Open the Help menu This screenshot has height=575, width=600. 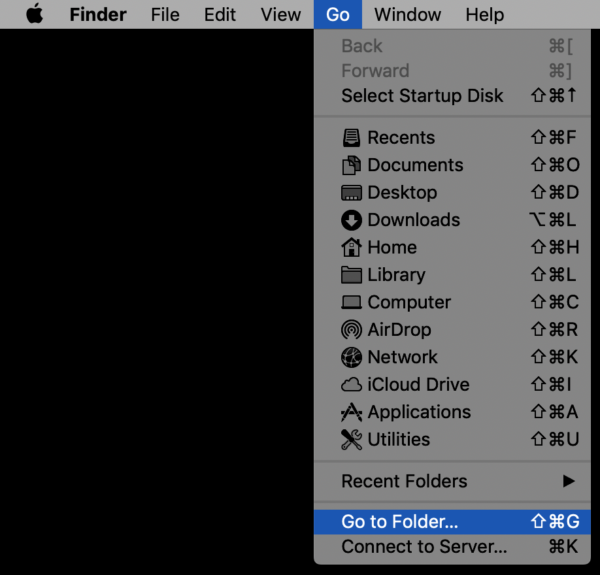tap(484, 15)
